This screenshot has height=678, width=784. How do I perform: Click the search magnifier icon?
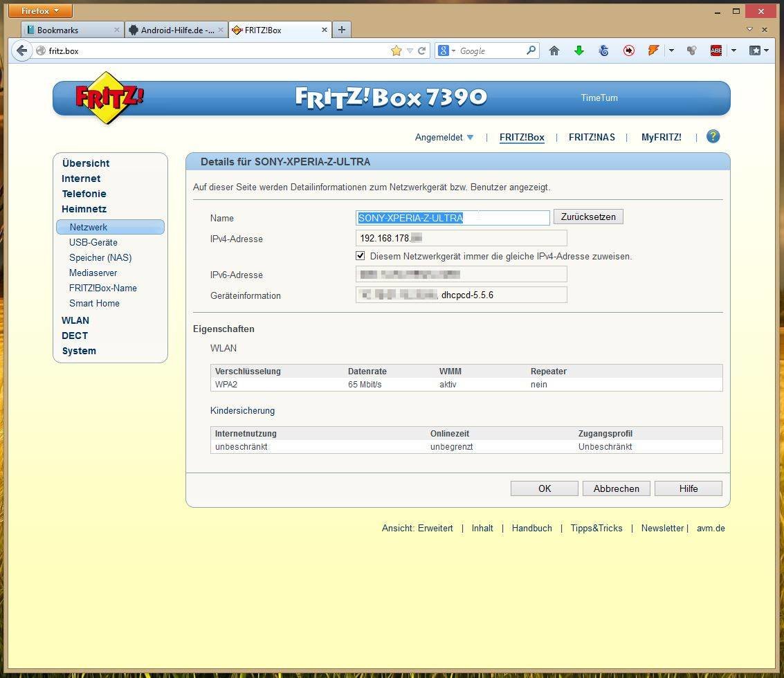(531, 50)
